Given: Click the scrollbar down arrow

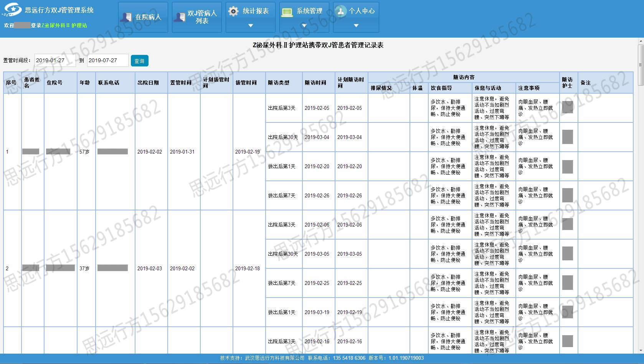Looking at the screenshot, I should [641, 350].
